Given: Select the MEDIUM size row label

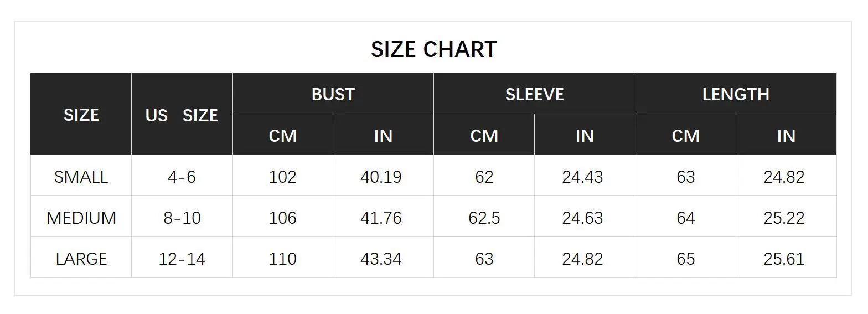Looking at the screenshot, I should [81, 218].
